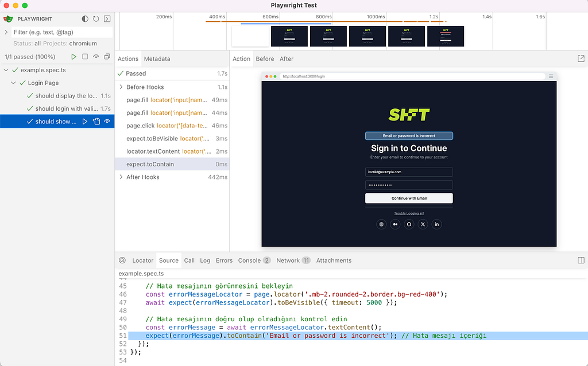Viewport: 588px width, 366px height.
Task: Switch to the Metadata tab
Action: pos(157,59)
